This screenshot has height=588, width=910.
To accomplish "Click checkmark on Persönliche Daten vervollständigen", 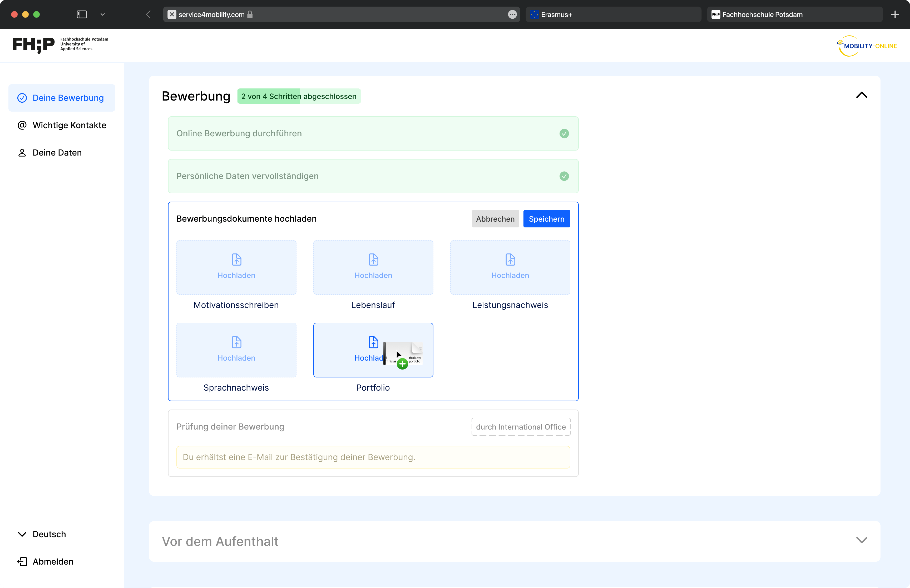I will [x=564, y=176].
